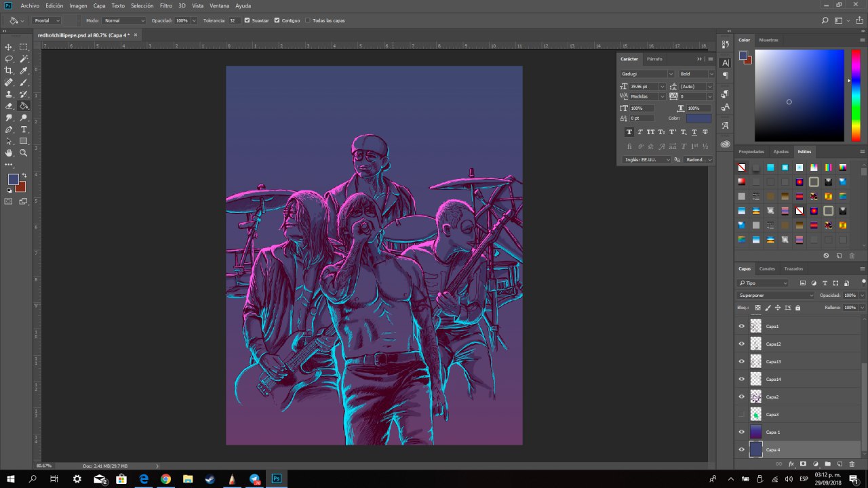Open the Capa menu
The image size is (868, 488).
click(x=99, y=5)
